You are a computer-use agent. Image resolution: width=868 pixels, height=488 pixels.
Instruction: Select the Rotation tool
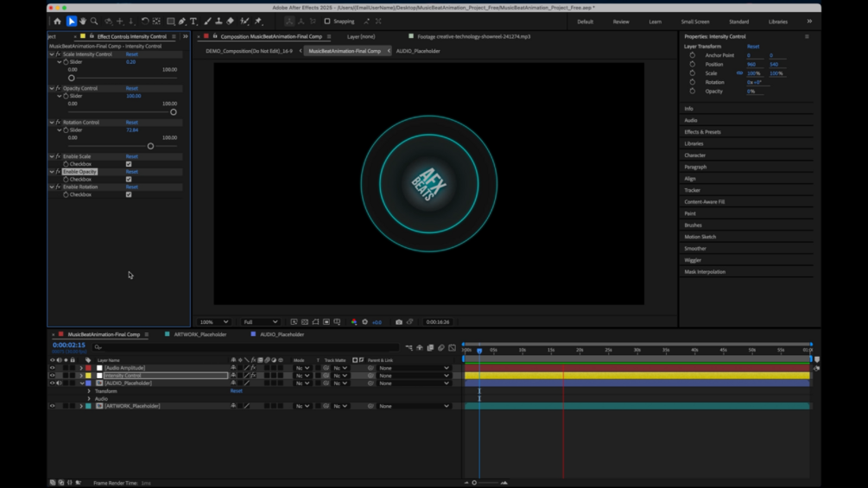point(145,21)
